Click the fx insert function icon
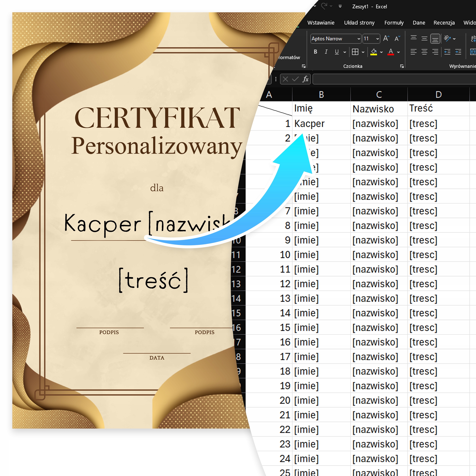476x476 pixels. [x=305, y=79]
